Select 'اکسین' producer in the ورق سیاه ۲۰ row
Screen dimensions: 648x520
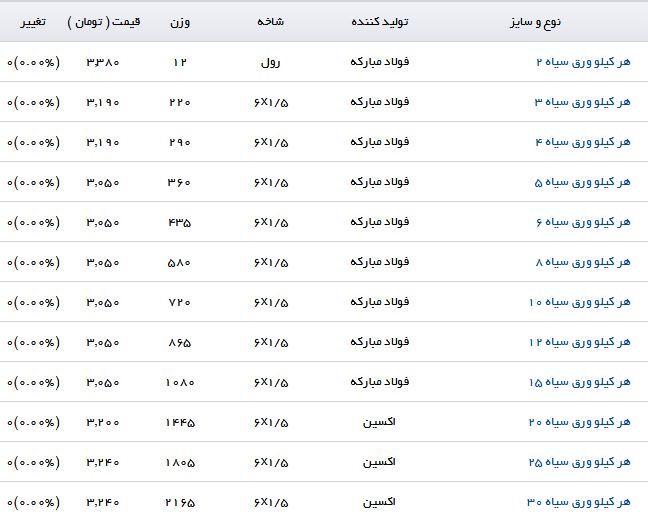379,422
